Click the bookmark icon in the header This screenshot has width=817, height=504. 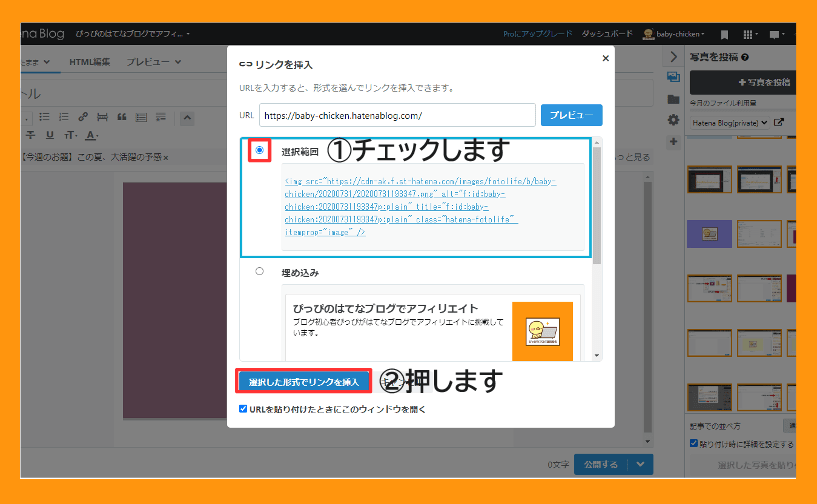tap(724, 34)
